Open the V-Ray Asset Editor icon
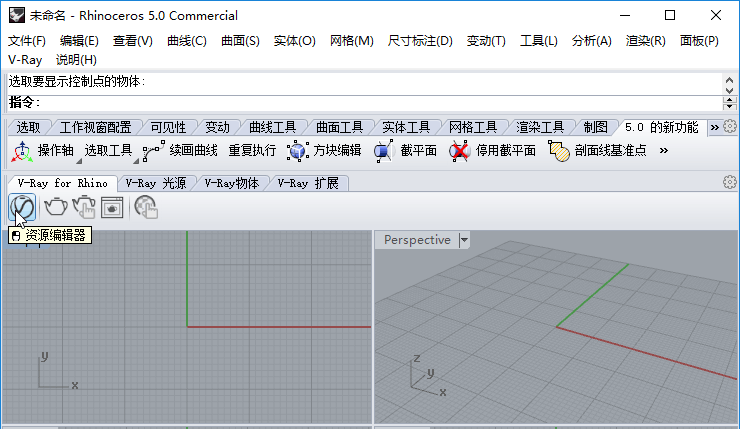The height and width of the screenshot is (429, 740). pos(22,207)
